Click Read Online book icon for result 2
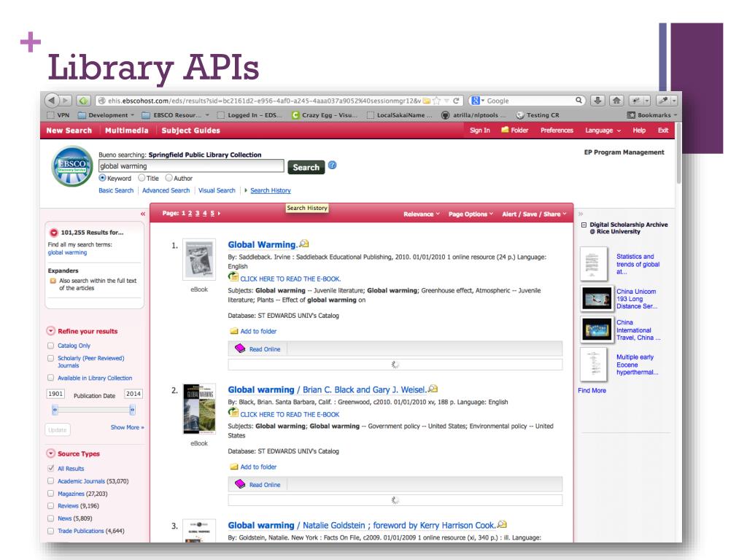This screenshot has width=747, height=560. [x=240, y=484]
